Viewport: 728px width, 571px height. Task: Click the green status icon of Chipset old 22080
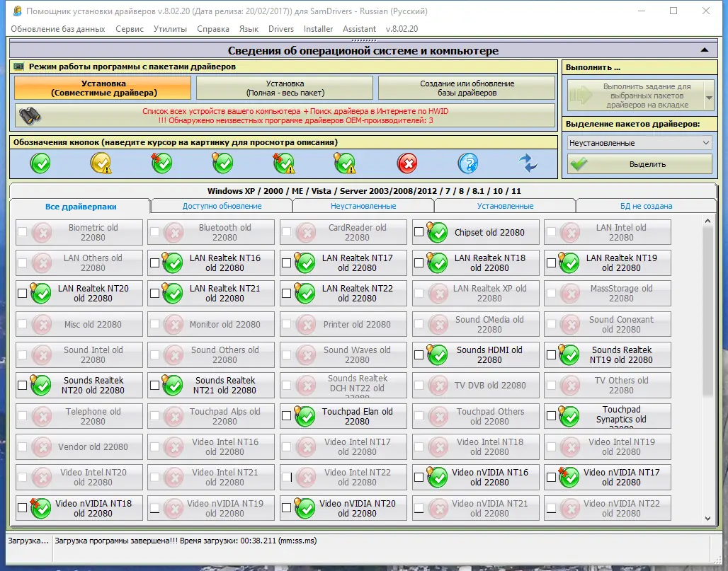(x=437, y=232)
